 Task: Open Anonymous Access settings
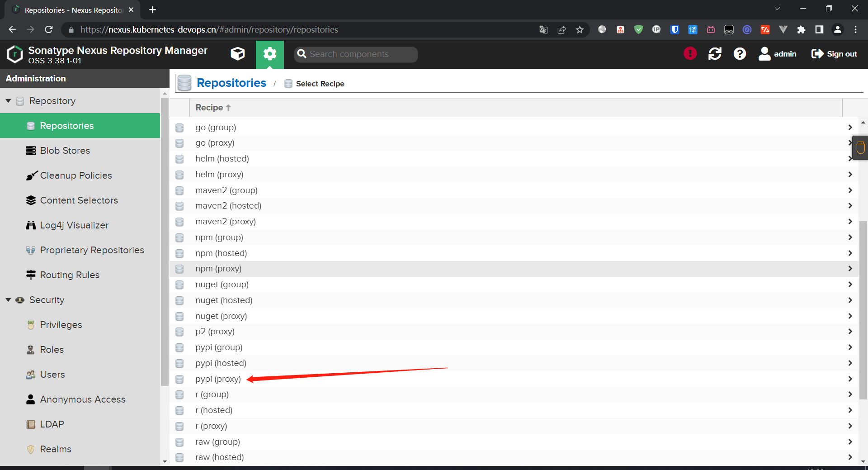click(x=80, y=399)
